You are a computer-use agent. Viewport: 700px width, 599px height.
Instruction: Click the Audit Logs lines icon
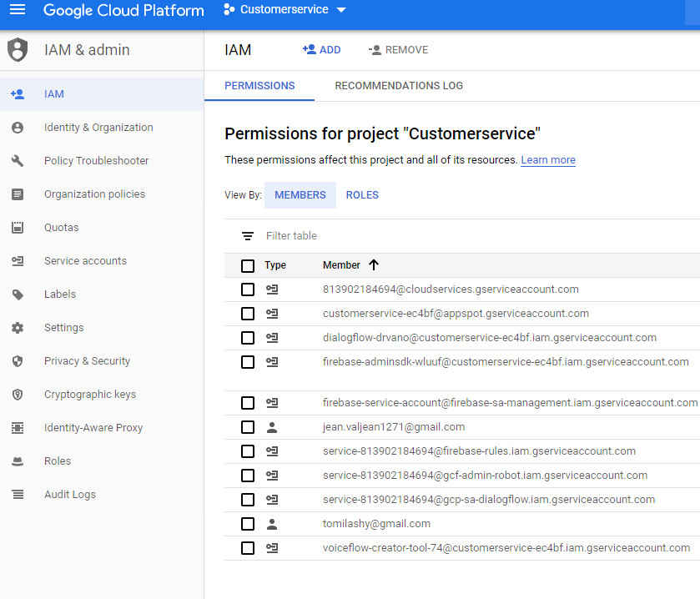click(18, 495)
